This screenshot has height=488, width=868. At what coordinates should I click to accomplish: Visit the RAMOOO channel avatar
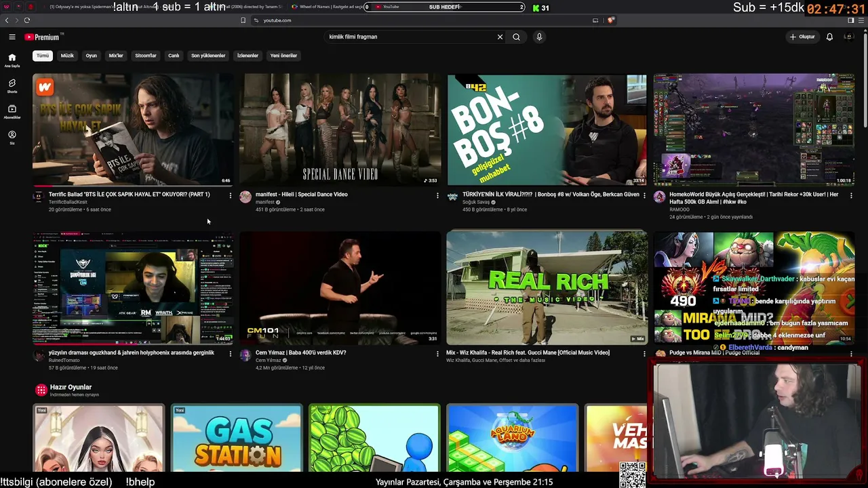(x=659, y=197)
